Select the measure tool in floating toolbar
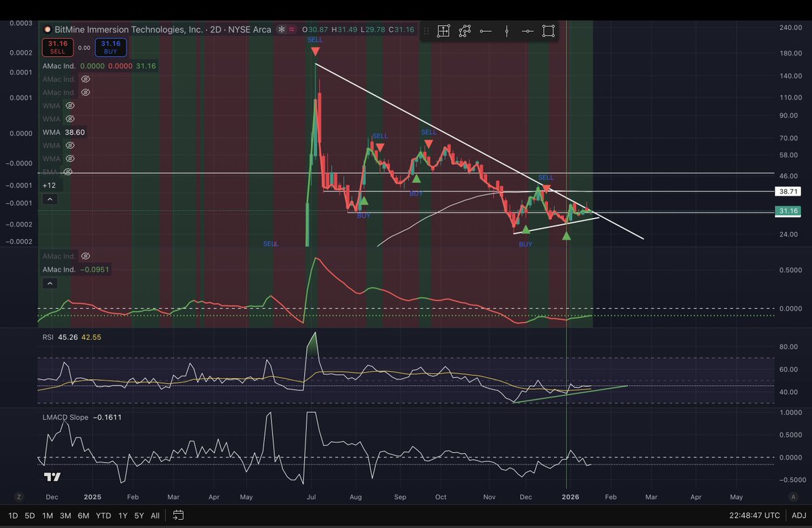812x528 pixels. [444, 31]
